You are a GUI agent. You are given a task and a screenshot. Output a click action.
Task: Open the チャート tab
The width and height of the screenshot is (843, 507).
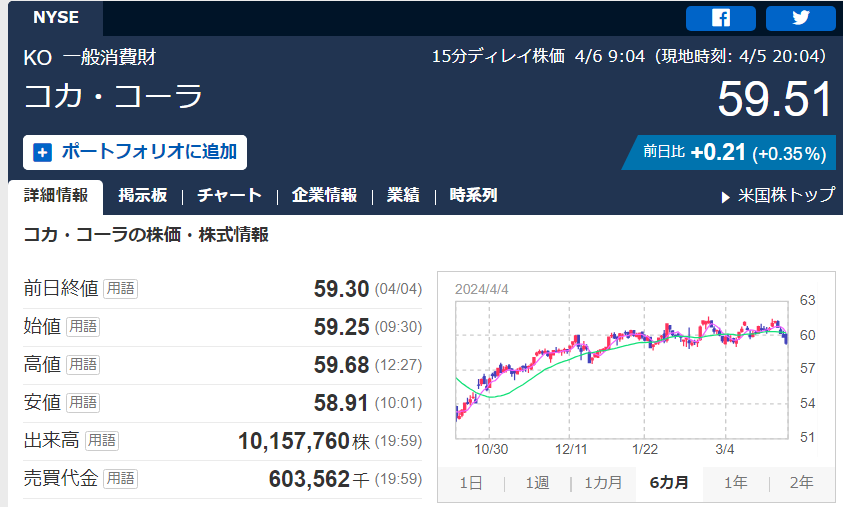[230, 195]
